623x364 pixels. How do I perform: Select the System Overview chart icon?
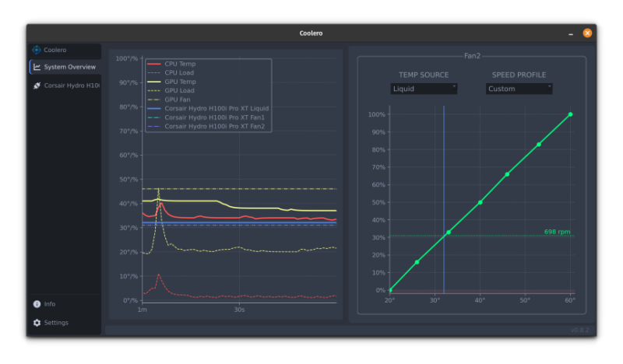(37, 67)
